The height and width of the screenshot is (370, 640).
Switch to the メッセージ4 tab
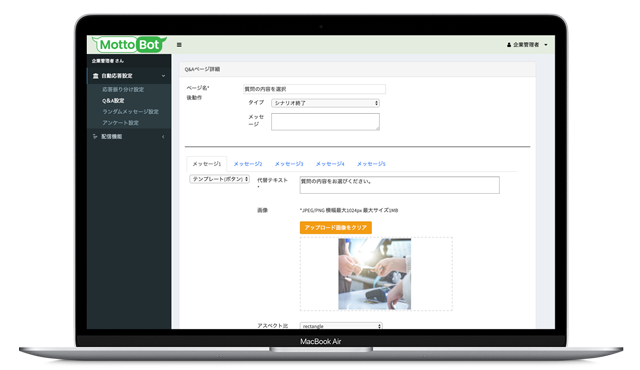330,164
